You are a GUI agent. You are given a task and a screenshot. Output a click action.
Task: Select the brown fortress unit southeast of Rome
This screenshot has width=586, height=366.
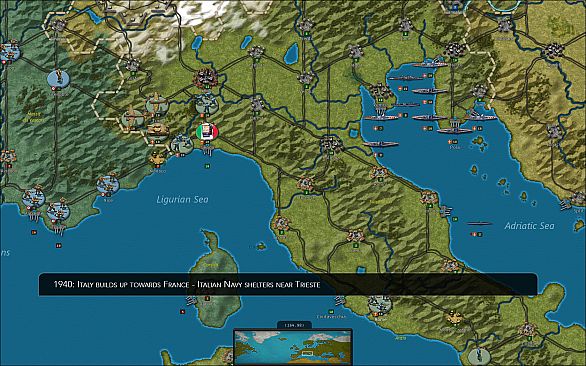click(454, 317)
